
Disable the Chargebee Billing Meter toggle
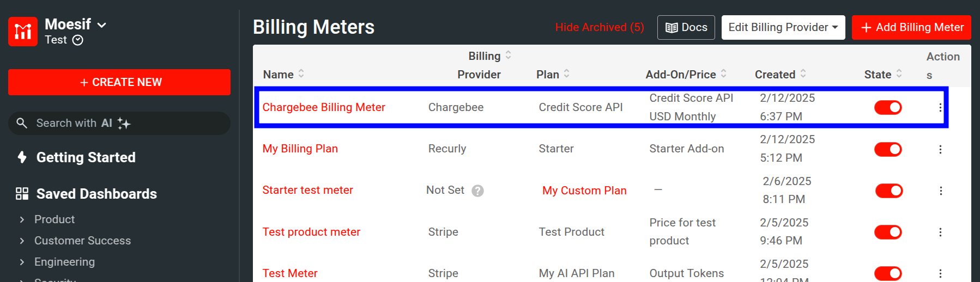888,108
